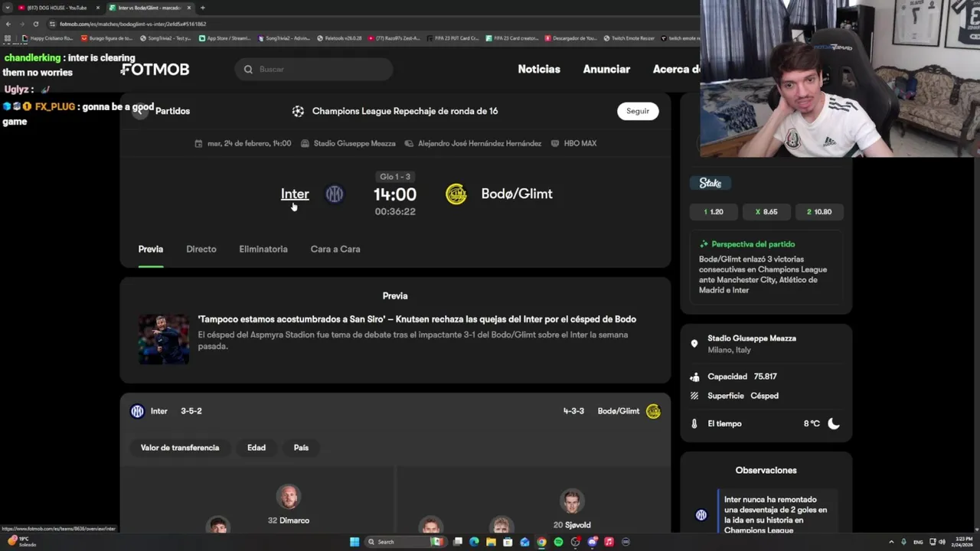Viewport: 980px width, 551px height.
Task: Click the Seguir button
Action: point(638,111)
